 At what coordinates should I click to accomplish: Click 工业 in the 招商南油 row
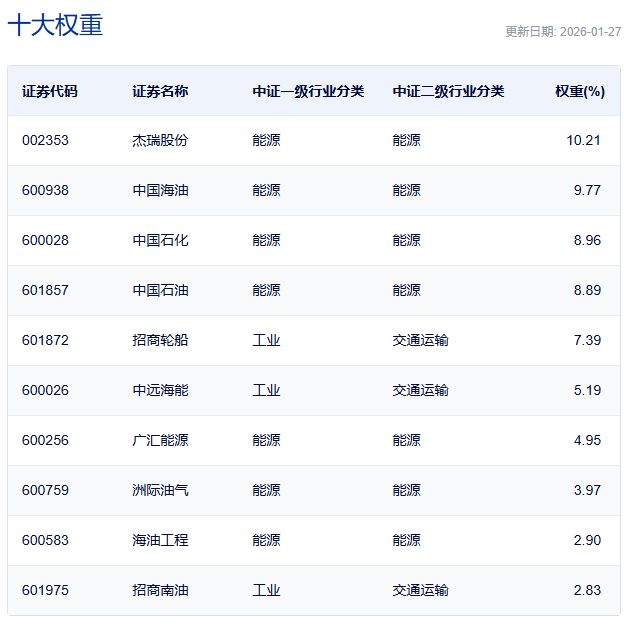click(x=266, y=590)
